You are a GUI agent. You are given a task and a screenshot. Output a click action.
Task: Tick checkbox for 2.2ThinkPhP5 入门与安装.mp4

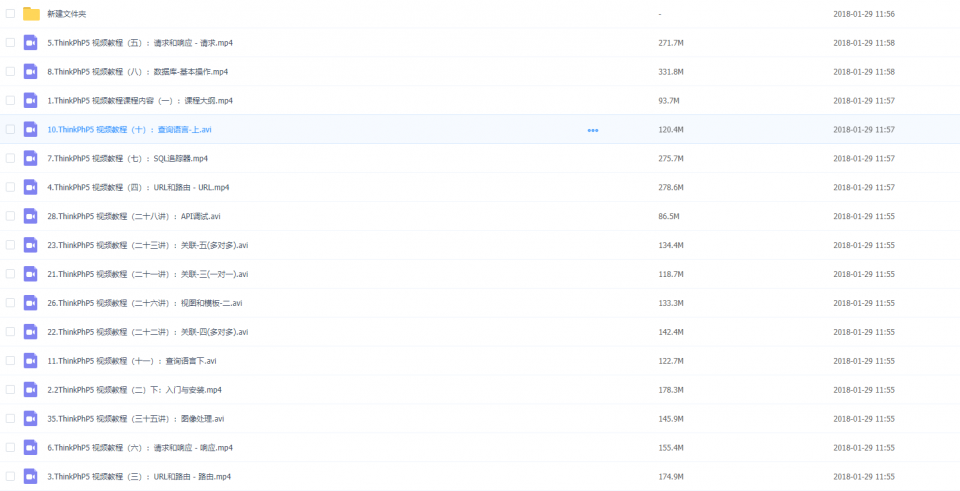10,389
